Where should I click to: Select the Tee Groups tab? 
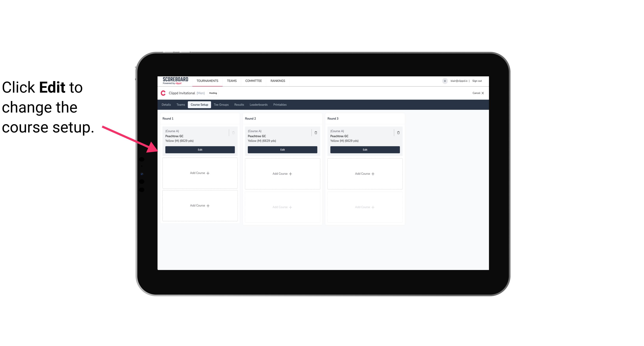pyautogui.click(x=221, y=105)
